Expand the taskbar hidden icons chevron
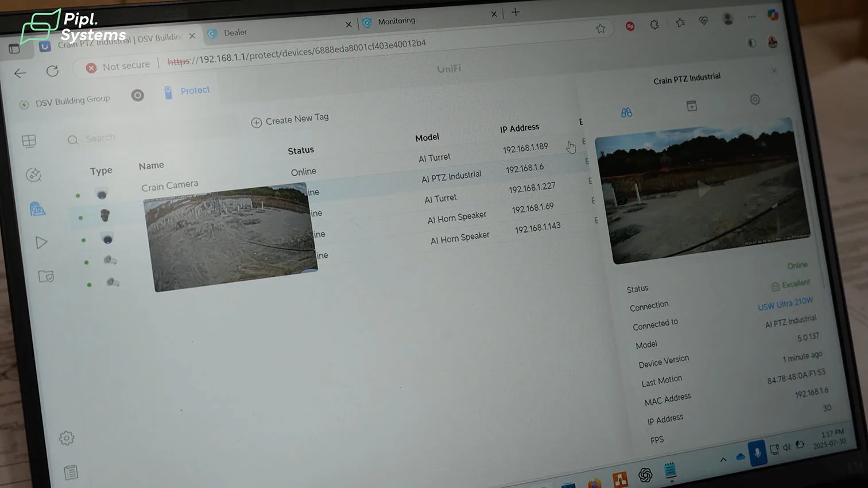Image resolution: width=868 pixels, height=488 pixels. [723, 459]
